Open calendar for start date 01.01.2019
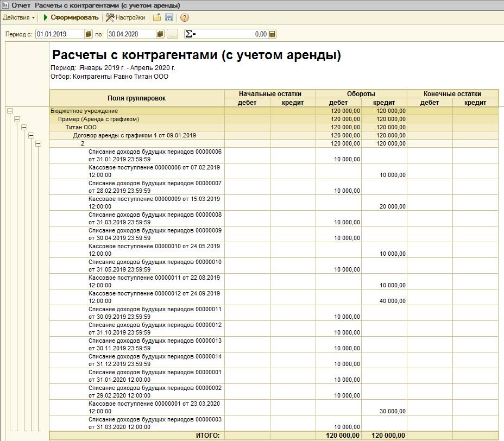504x441 pixels. tap(89, 34)
